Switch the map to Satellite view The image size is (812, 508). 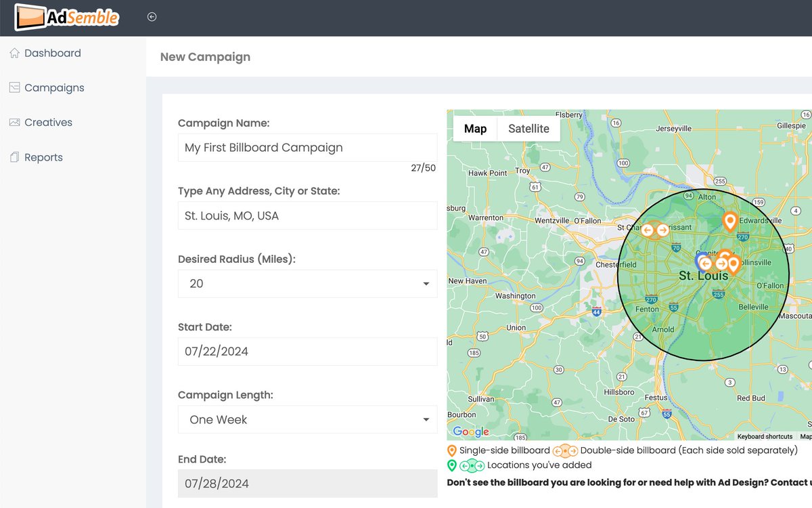coord(528,128)
